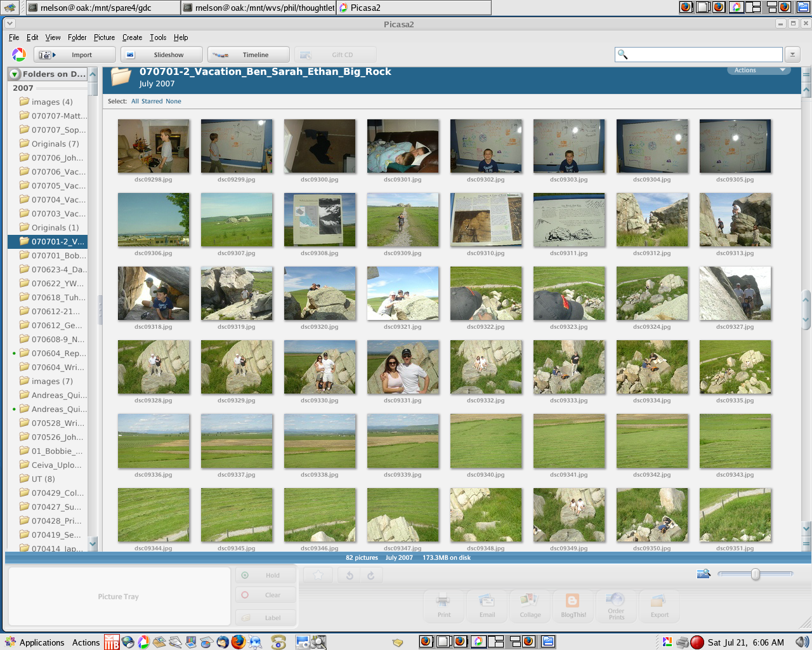The image size is (812, 650).
Task: Click the Firefox icon in the bottom panel
Action: (x=239, y=642)
